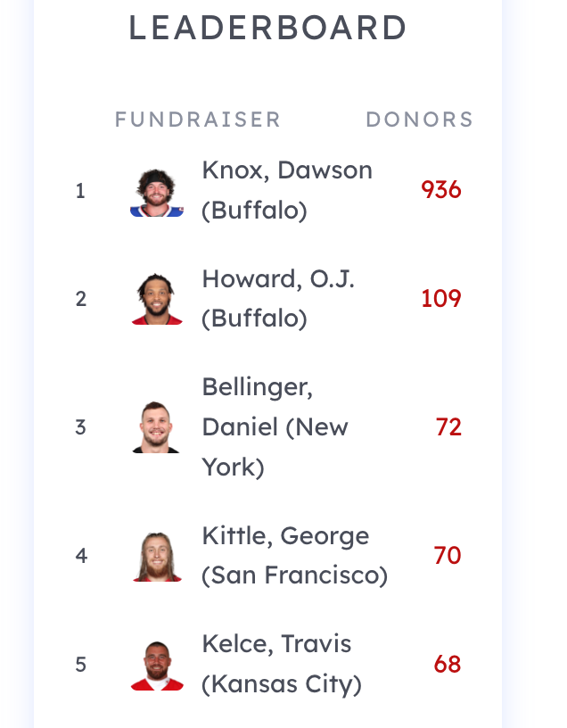Click the 70 donors value
The image size is (567, 728).
(448, 555)
